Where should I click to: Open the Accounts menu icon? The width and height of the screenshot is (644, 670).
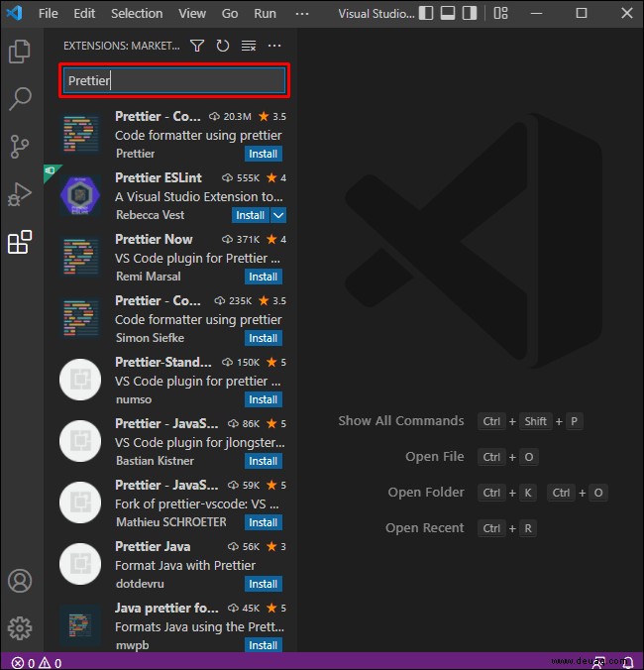pos(20,581)
